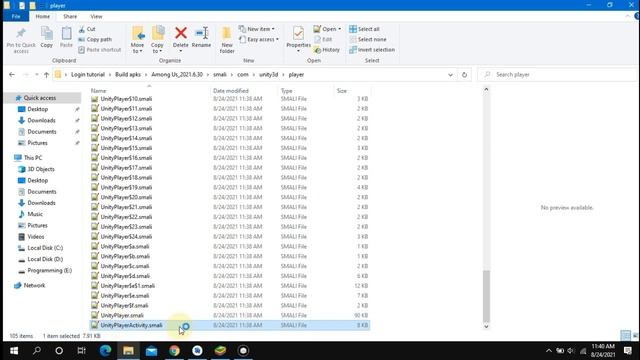Image resolution: width=640 pixels, height=360 pixels.
Task: Show file History
Action: [x=327, y=49]
